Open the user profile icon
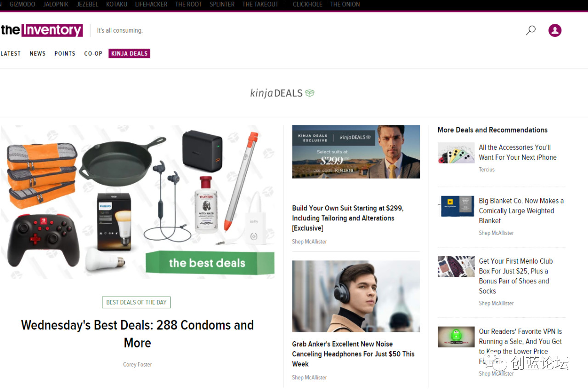The image size is (588, 389). pos(555,31)
